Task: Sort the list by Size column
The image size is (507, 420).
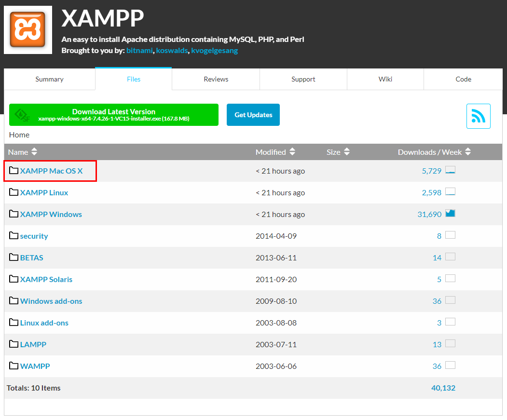Action: [x=338, y=152]
